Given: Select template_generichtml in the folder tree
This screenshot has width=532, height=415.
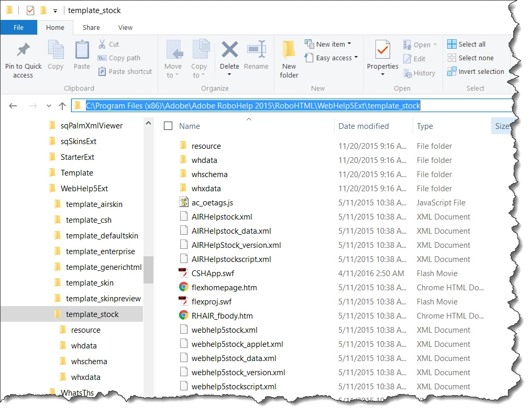Looking at the screenshot, I should 104,267.
